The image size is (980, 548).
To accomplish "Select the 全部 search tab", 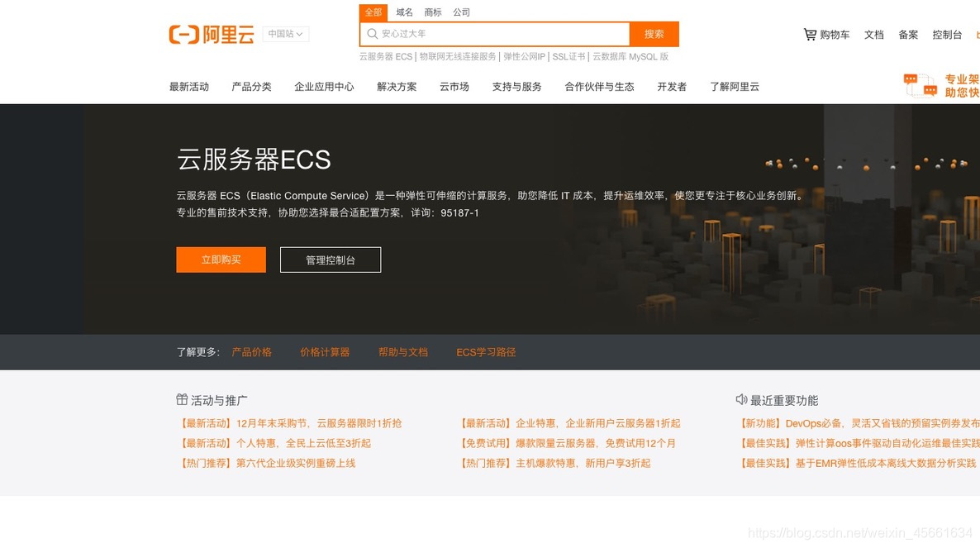I will pyautogui.click(x=373, y=12).
